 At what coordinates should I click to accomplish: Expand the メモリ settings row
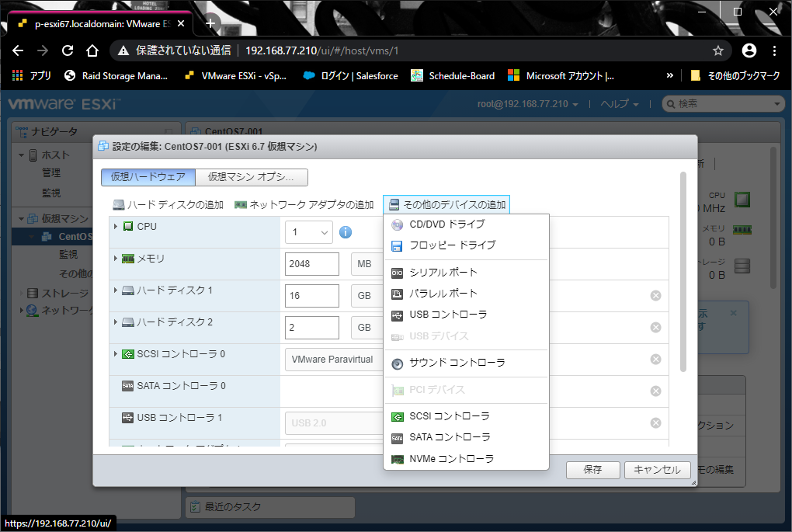pos(116,258)
